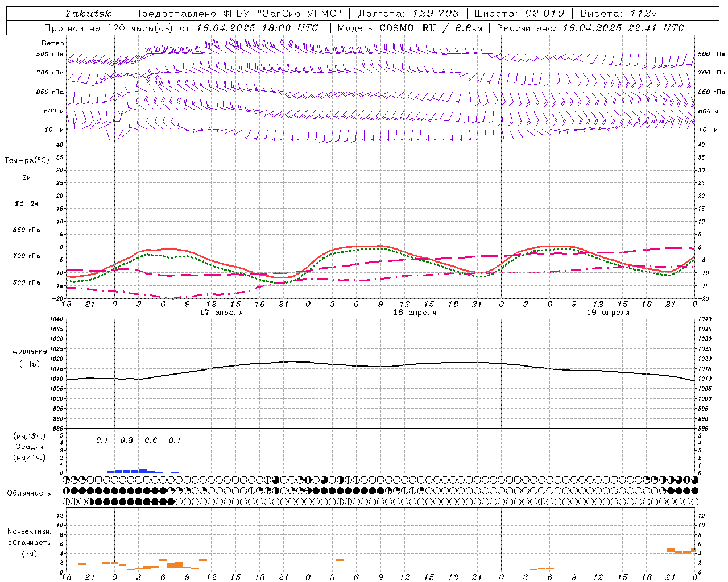Click the "Td 2м" dew point legend entry
Image resolution: width=728 pixels, height=582 pixels.
click(x=26, y=203)
